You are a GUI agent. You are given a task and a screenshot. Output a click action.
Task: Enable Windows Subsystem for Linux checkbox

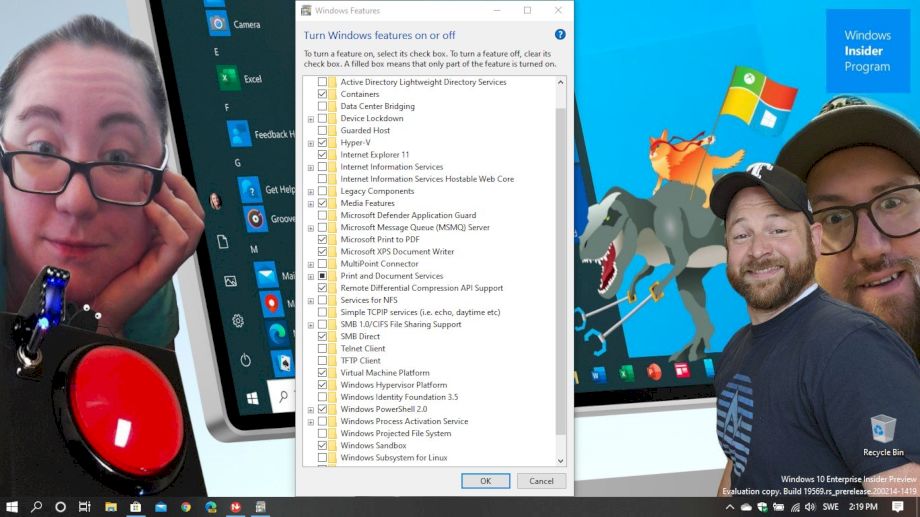coord(322,458)
